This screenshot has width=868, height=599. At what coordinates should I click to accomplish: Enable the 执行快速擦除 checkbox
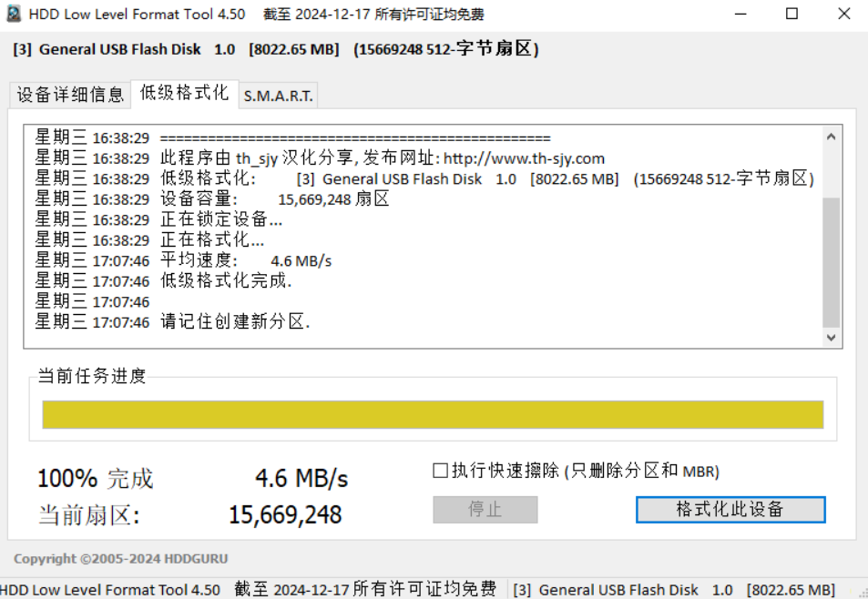point(441,471)
